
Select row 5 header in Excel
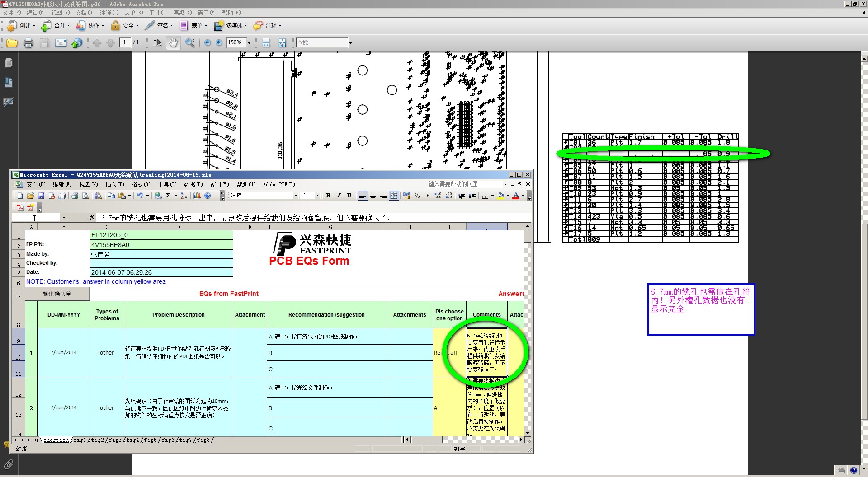(19, 272)
